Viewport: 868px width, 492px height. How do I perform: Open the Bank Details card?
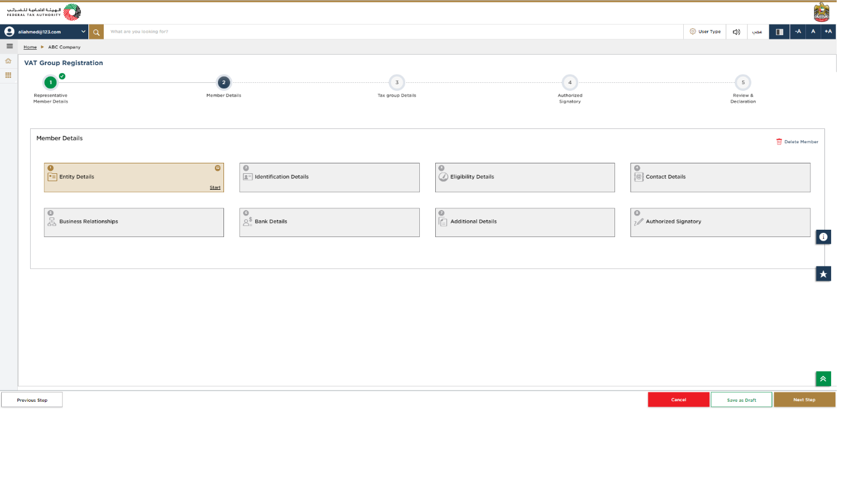pos(330,222)
